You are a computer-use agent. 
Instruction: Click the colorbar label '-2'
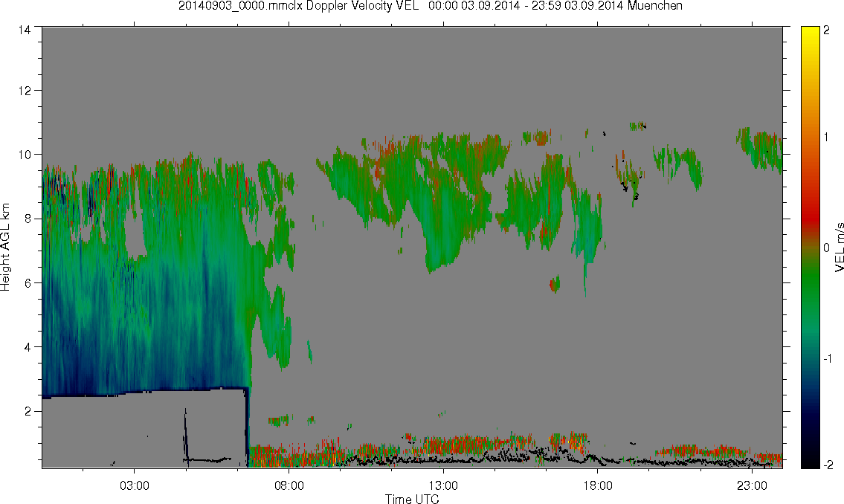(828, 464)
